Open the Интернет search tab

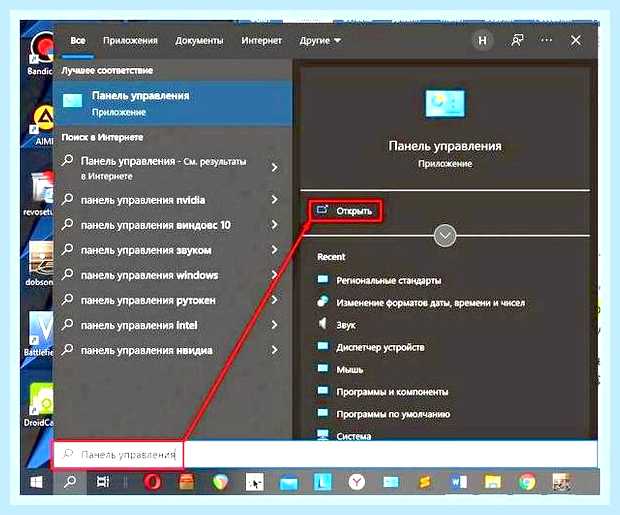(x=261, y=40)
